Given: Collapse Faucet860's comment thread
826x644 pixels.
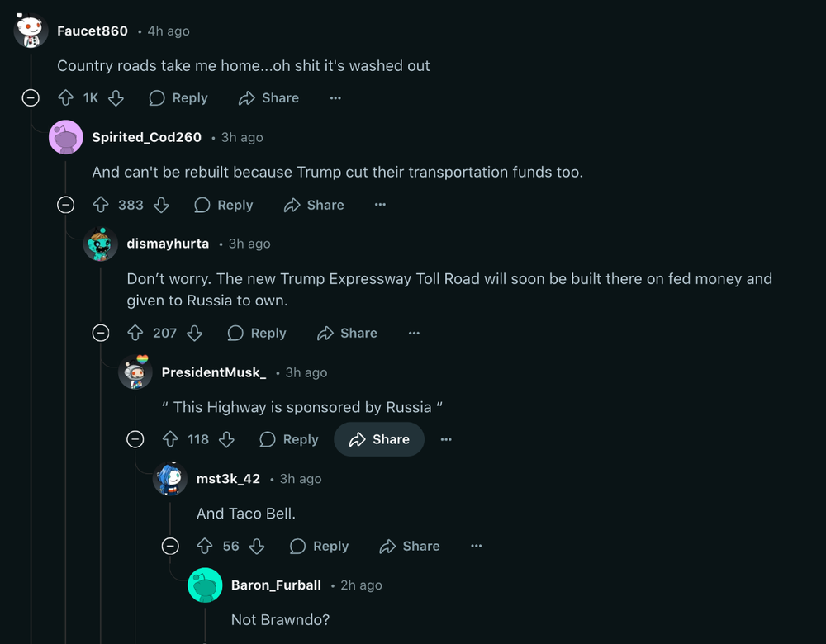Looking at the screenshot, I should tap(31, 98).
